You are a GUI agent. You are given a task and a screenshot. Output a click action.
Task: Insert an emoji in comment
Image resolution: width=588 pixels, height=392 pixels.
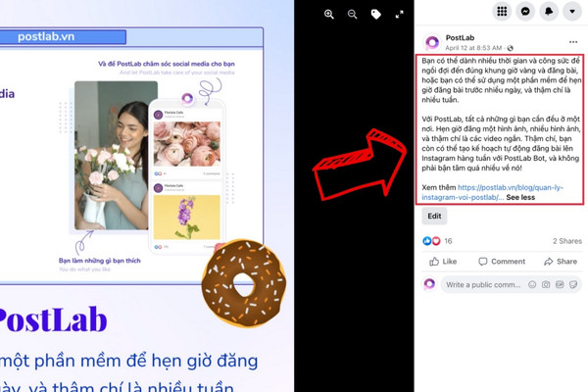pyautogui.click(x=532, y=285)
